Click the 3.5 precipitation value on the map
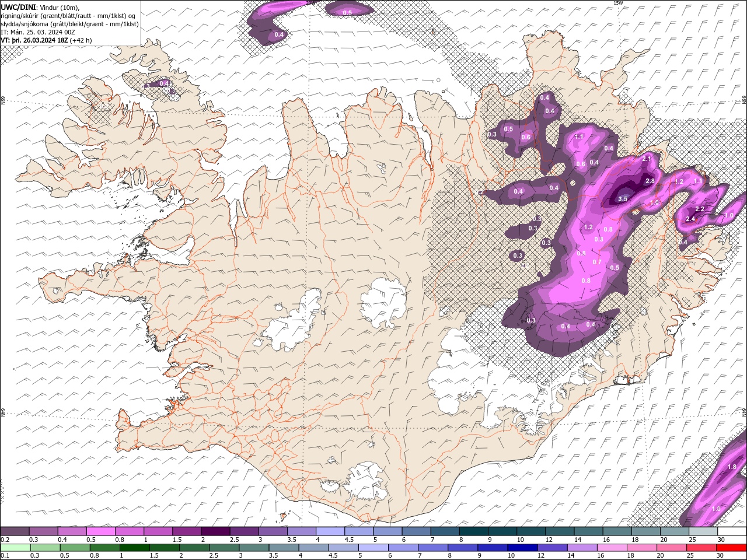The image size is (747, 560). coord(623,199)
